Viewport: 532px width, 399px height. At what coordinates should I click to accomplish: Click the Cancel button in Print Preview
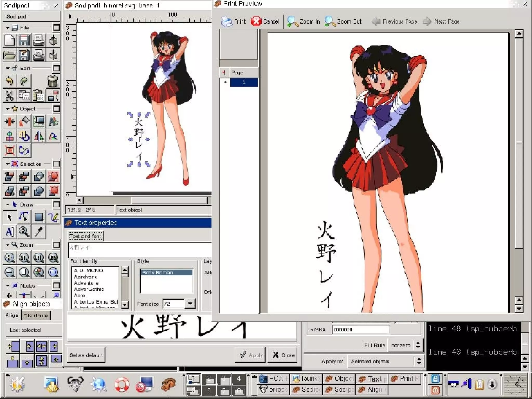coord(265,22)
